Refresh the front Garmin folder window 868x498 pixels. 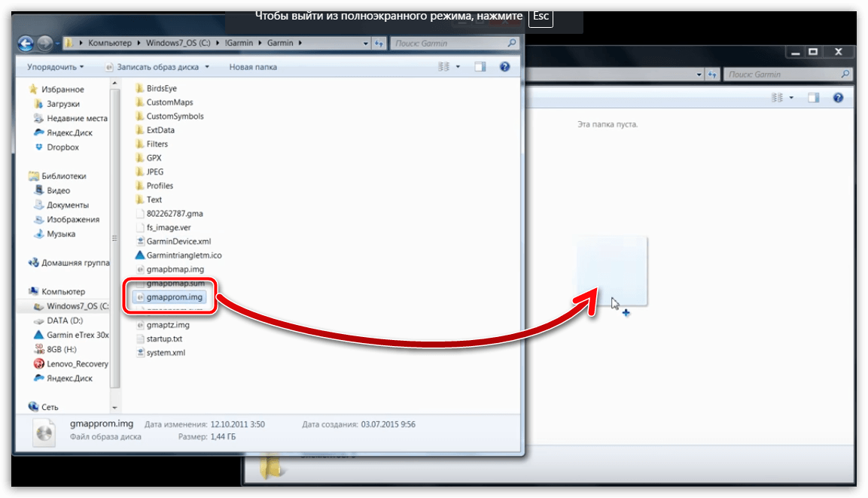coord(379,43)
